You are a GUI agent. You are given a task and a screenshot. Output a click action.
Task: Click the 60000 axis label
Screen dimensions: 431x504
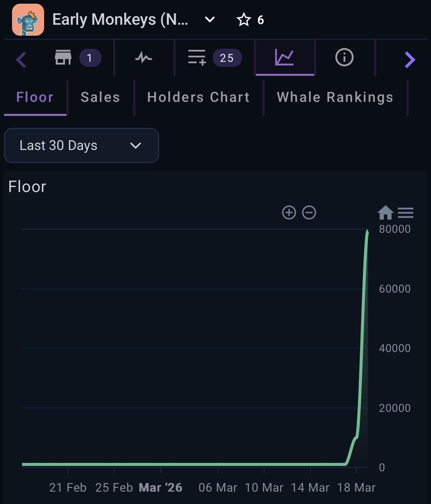coord(394,289)
